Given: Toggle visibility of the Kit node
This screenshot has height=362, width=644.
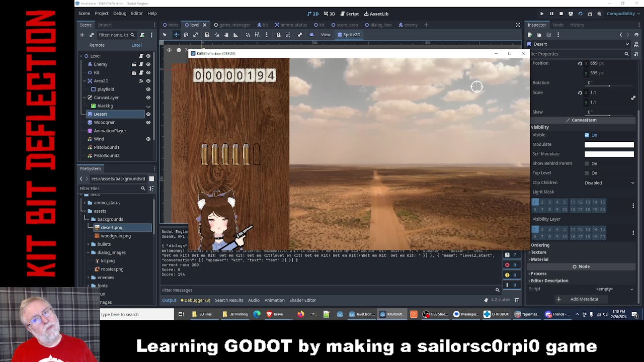Looking at the screenshot, I should (x=148, y=72).
